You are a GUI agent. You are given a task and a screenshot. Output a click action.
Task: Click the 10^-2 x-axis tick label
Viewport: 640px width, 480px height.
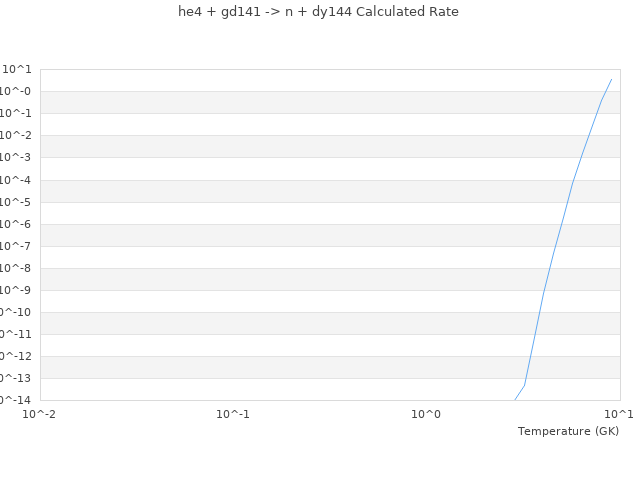pyautogui.click(x=40, y=414)
